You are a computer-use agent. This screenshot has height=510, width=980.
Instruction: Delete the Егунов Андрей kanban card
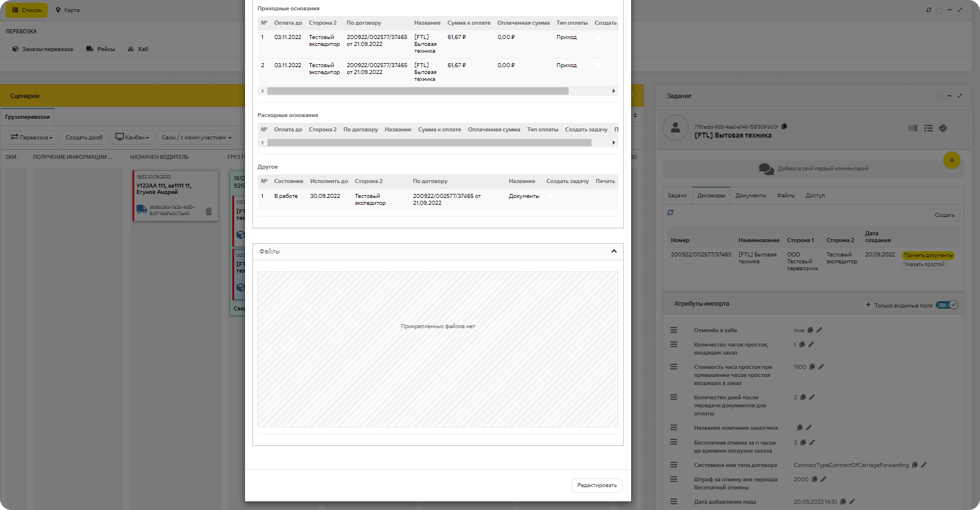point(209,211)
